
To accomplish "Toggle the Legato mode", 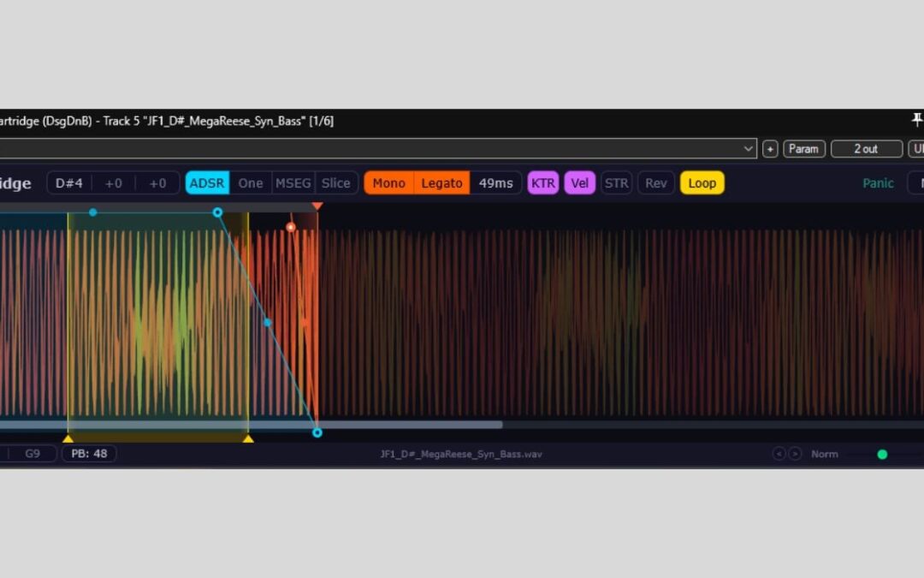I will click(442, 183).
